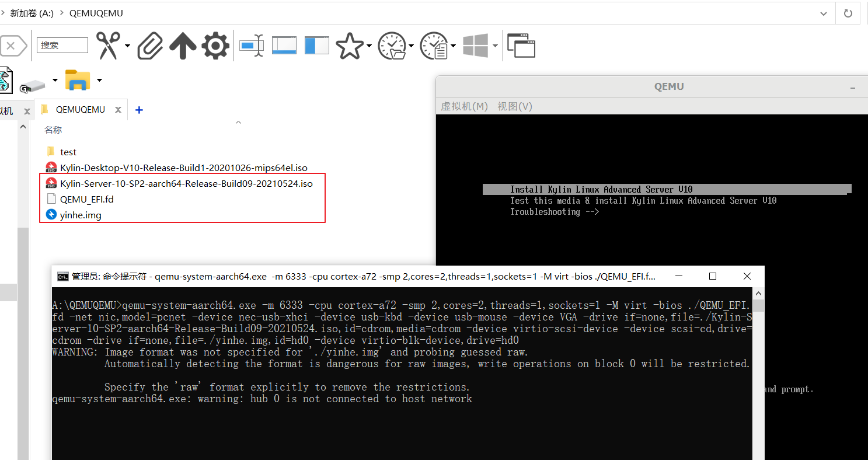Image resolution: width=868 pixels, height=460 pixels.
Task: Open 虚拟机(M) menu in QEMU window
Action: coord(464,106)
